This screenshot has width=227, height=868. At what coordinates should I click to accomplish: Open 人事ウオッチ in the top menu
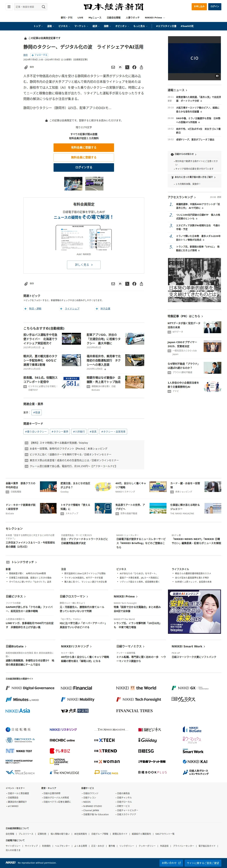[x=132, y=18]
